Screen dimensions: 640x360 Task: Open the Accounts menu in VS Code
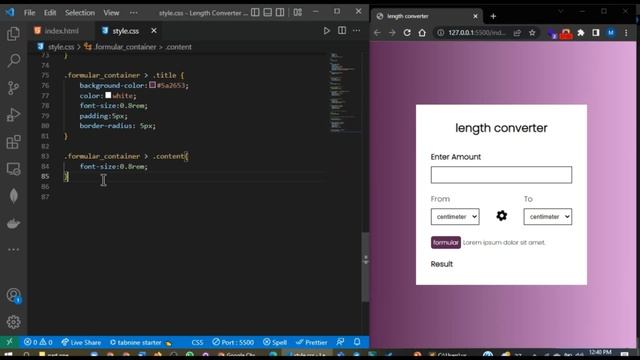[13, 296]
